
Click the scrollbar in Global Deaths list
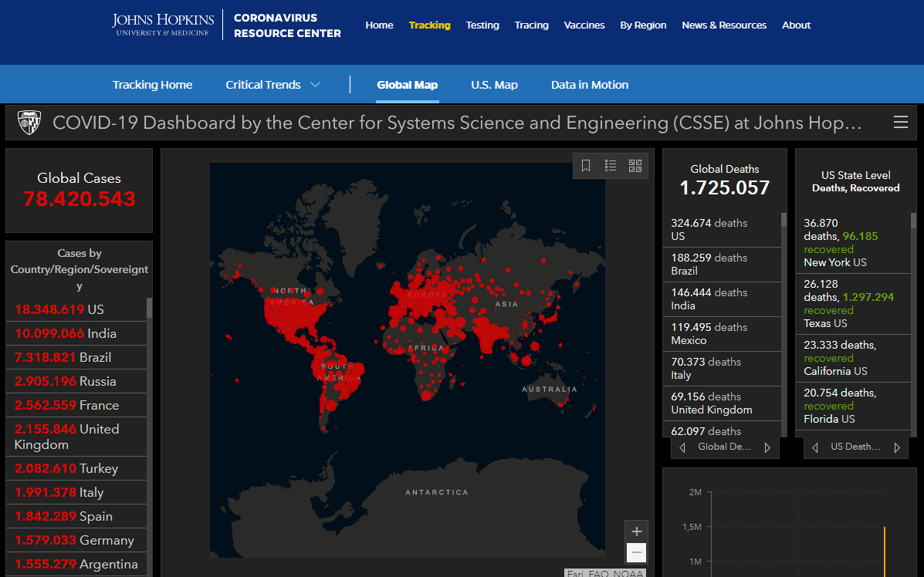coord(784,220)
